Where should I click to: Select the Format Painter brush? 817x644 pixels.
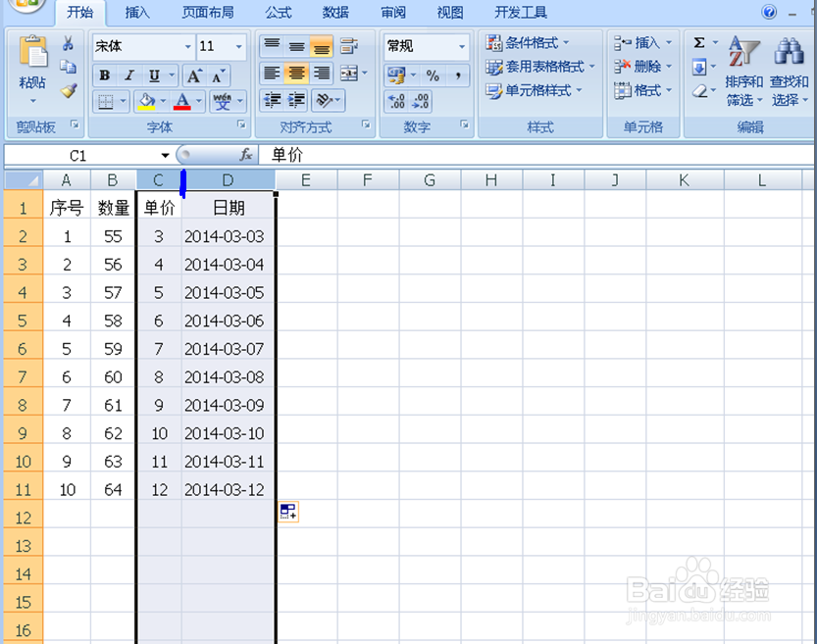click(69, 90)
